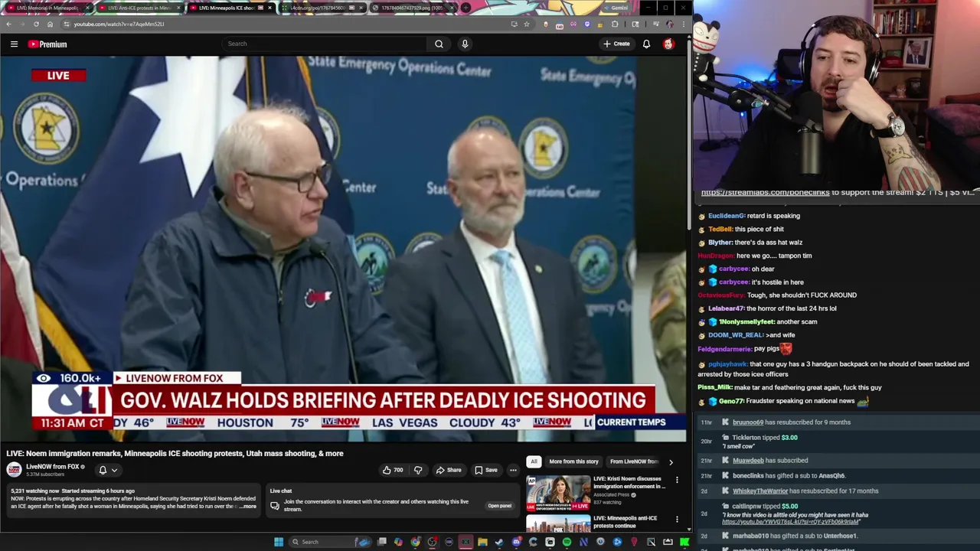Switch to the .png image tab

413,8
